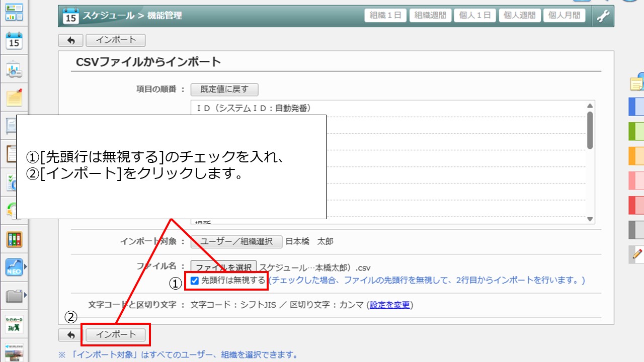Click the bottom back arrow button
644x362 pixels.
click(x=70, y=334)
